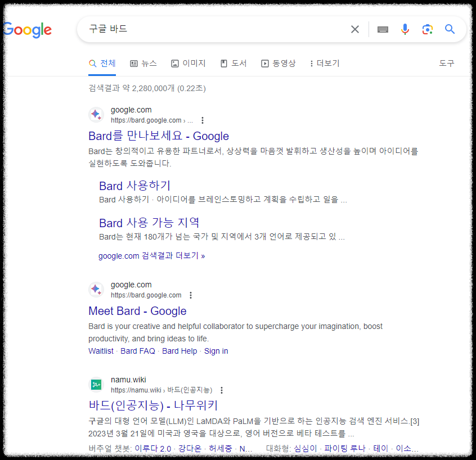Open the on-screen keyboard icon in search bar
The image size is (476, 460).
tap(383, 29)
